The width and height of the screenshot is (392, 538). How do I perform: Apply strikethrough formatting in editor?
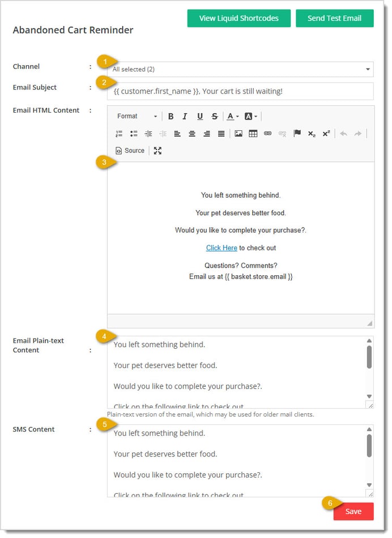(215, 117)
